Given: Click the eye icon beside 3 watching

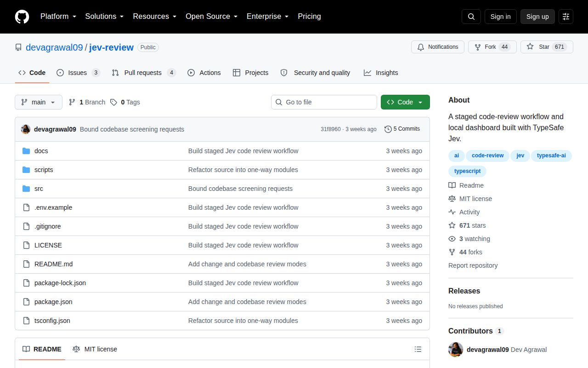Looking at the screenshot, I should [x=452, y=239].
